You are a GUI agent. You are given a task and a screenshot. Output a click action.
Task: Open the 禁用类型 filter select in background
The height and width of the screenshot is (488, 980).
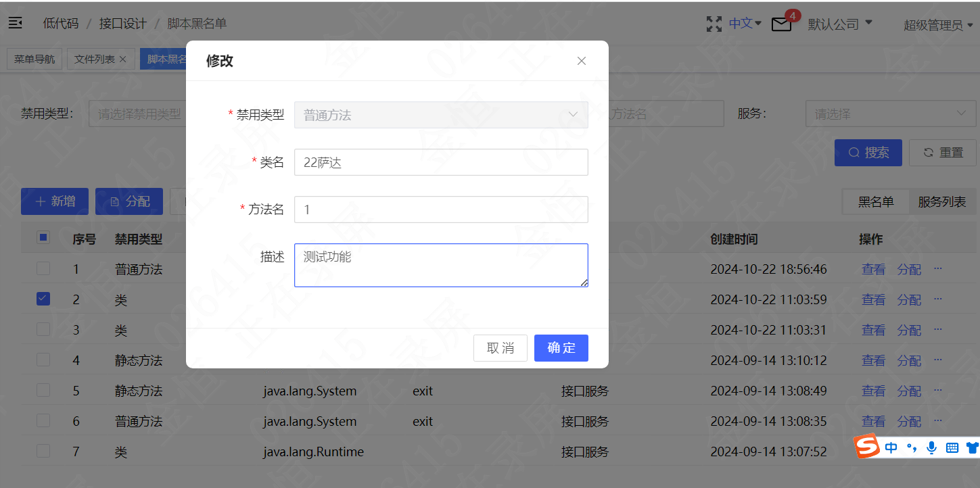(137, 114)
